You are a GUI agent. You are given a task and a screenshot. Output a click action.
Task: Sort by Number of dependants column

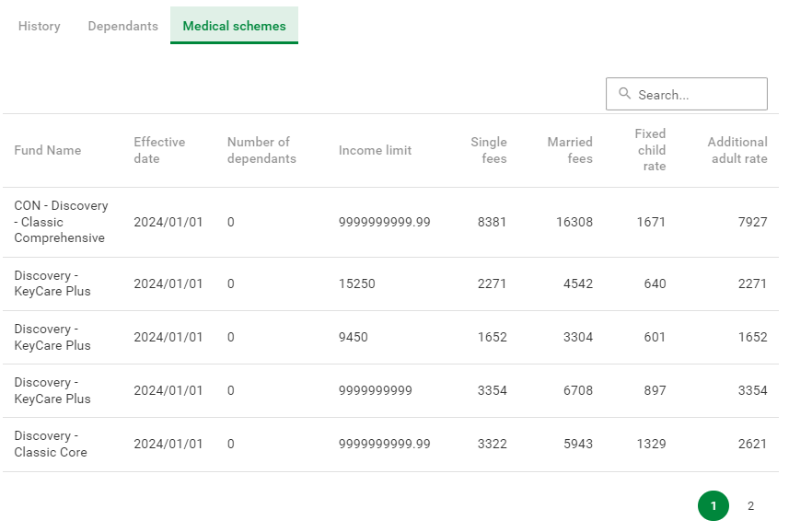(261, 150)
